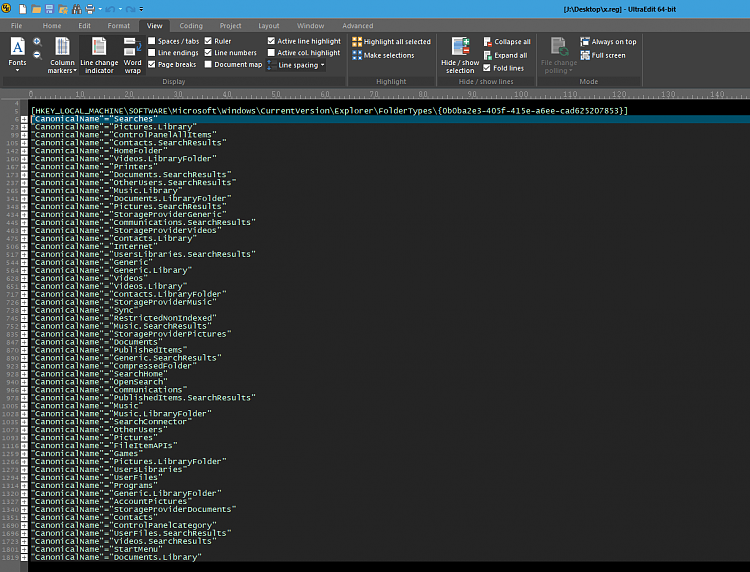This screenshot has height=572, width=750.
Task: Toggle the Line change indicator
Action: point(99,55)
